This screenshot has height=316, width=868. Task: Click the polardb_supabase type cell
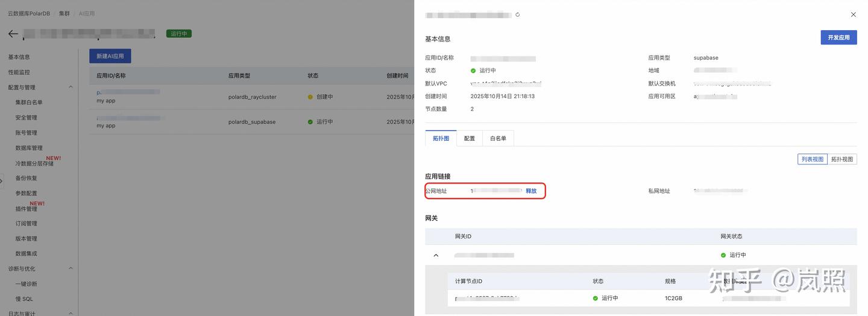coord(252,122)
